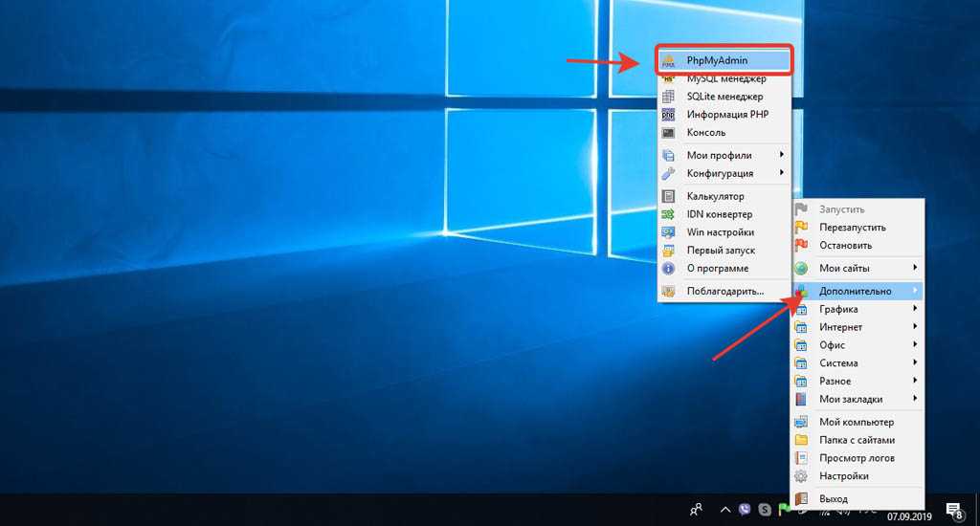Image resolution: width=980 pixels, height=526 pixels.
Task: Click the yellow flag Перезапустить icon
Action: click(x=801, y=228)
